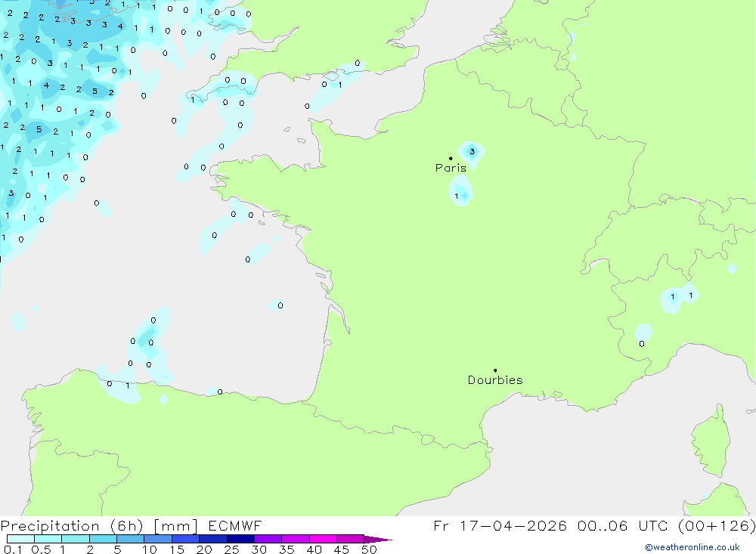Click the legend label 0.1
The height and width of the screenshot is (554, 756).
13,549
